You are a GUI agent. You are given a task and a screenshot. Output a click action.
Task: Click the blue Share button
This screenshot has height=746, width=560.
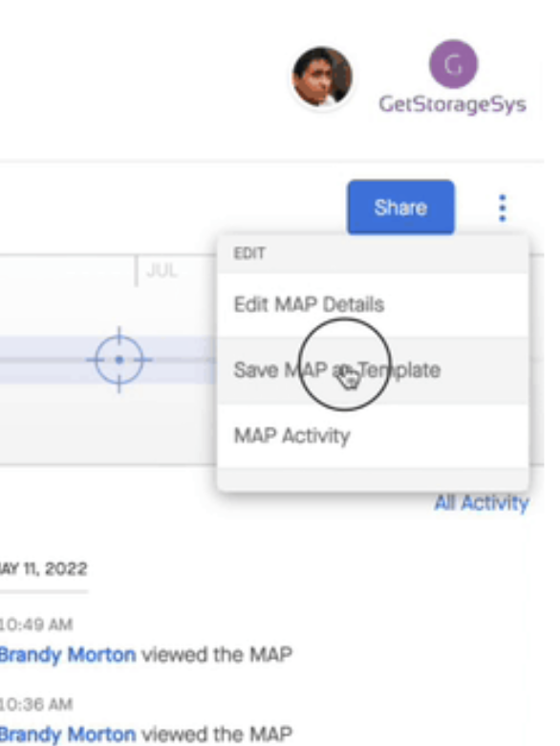pos(400,208)
